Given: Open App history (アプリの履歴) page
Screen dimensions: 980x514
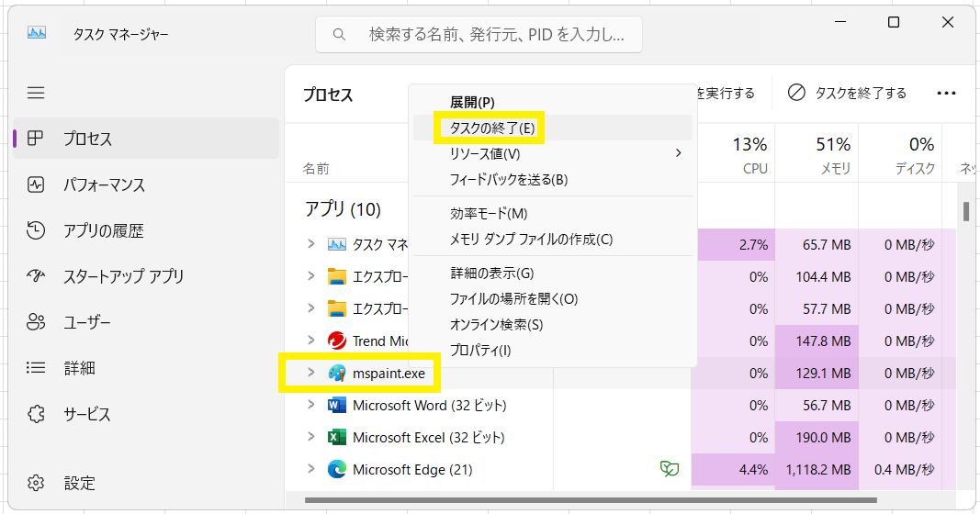Looking at the screenshot, I should (x=103, y=230).
